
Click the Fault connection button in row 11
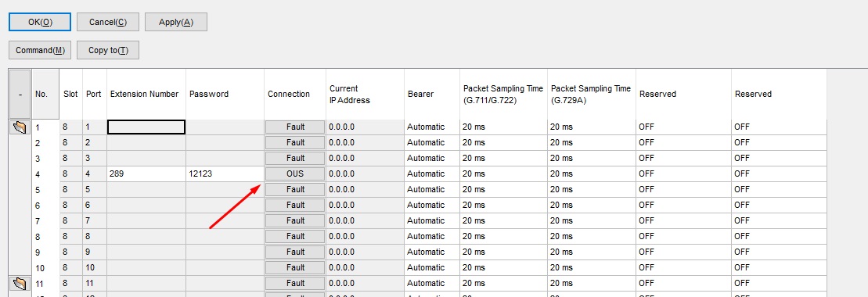(x=295, y=283)
